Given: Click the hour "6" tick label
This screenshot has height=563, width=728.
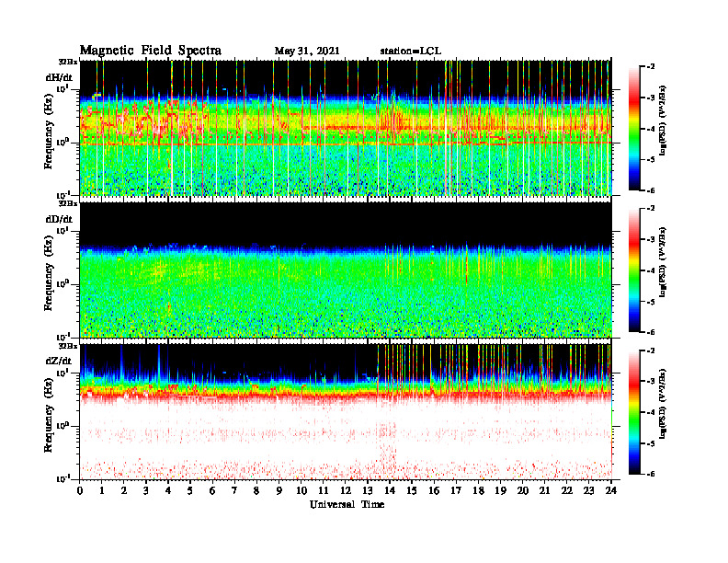Looking at the screenshot, I should click(212, 490).
